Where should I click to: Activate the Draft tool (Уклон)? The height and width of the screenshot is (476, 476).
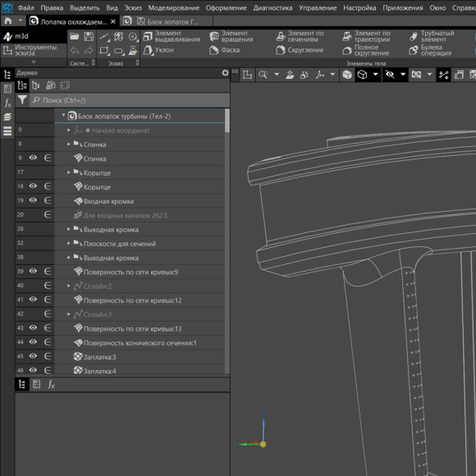[158, 50]
